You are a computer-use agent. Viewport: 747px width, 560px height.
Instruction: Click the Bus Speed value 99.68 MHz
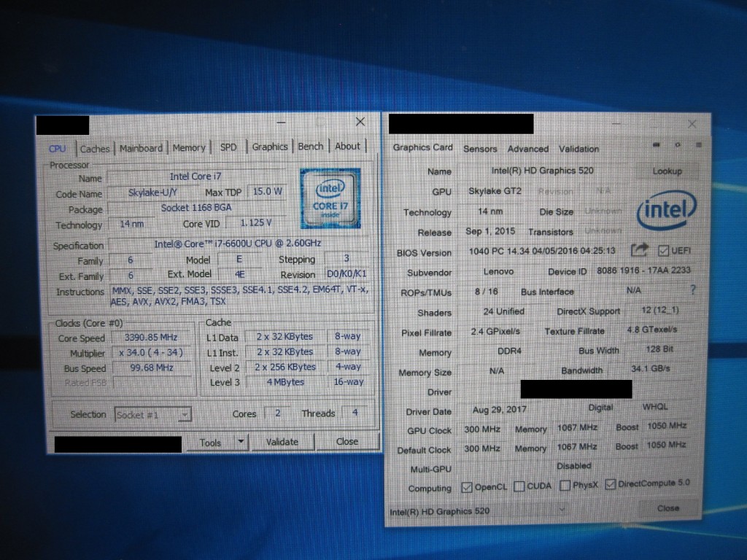point(151,367)
